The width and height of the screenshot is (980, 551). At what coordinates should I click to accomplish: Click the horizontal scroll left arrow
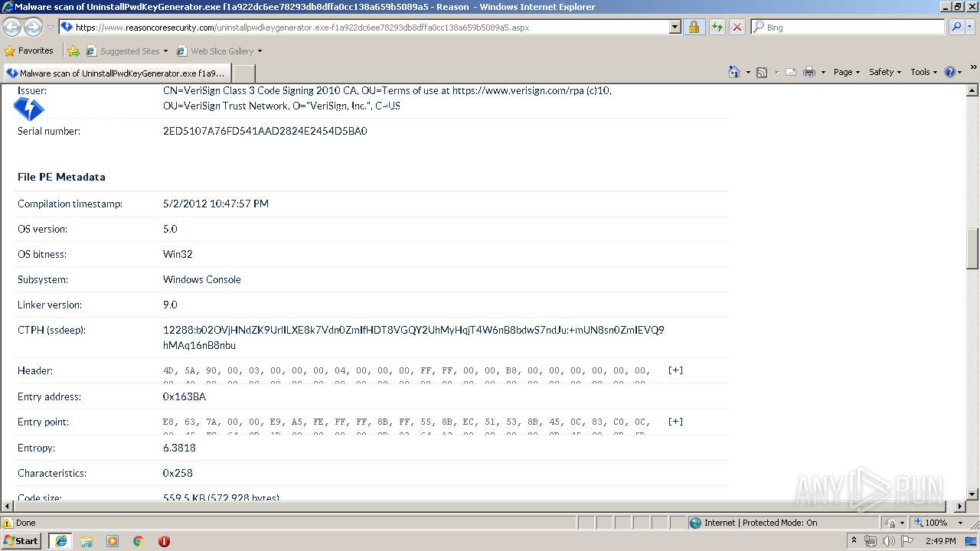point(7,506)
